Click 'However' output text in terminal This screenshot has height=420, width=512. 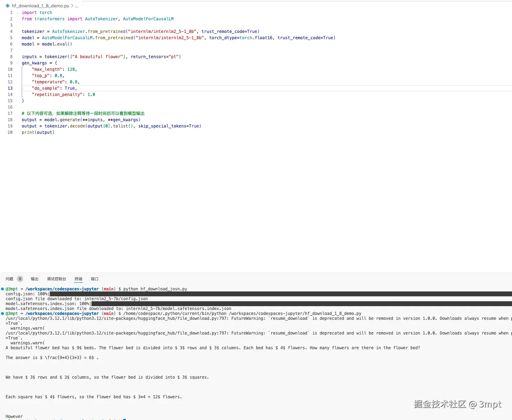(14, 416)
